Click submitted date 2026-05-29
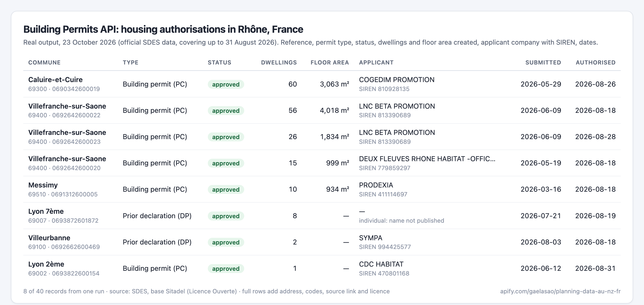Viewport: 644px width, 305px height. (x=541, y=84)
